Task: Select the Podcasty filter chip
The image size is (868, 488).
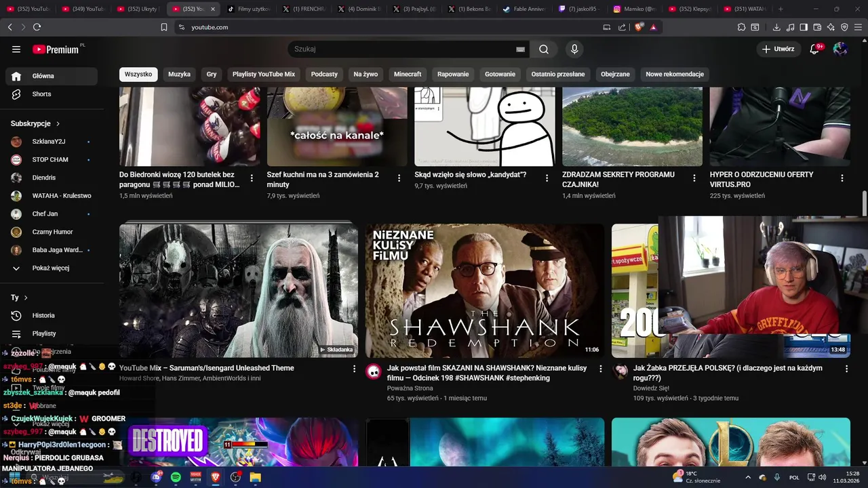Action: tap(324, 75)
